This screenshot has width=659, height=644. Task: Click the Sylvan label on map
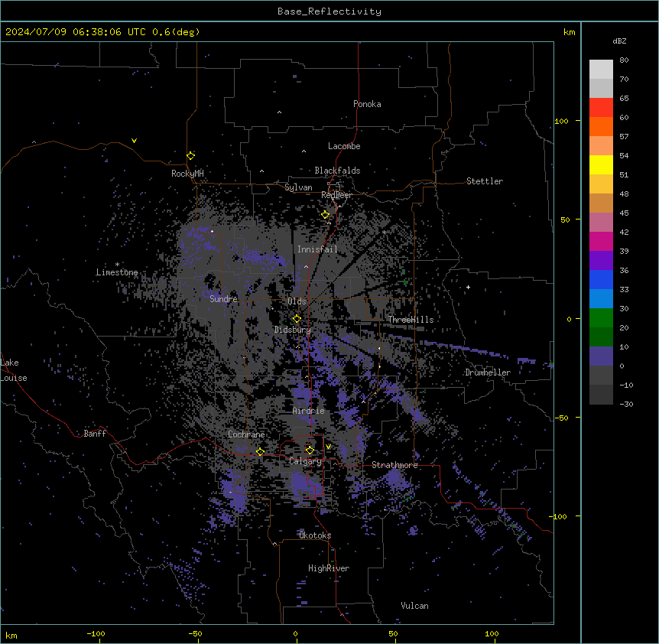[298, 187]
